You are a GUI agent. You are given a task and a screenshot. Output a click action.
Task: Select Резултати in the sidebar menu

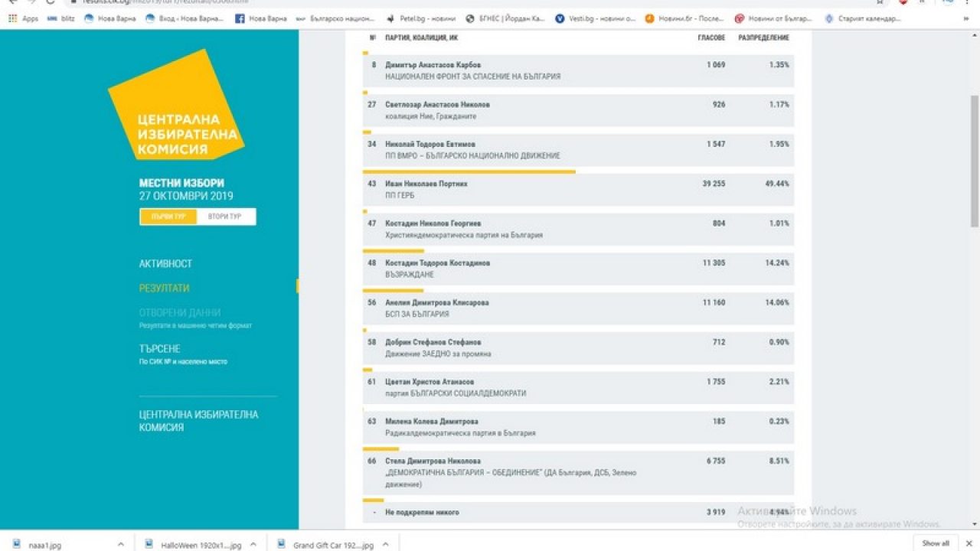(164, 289)
